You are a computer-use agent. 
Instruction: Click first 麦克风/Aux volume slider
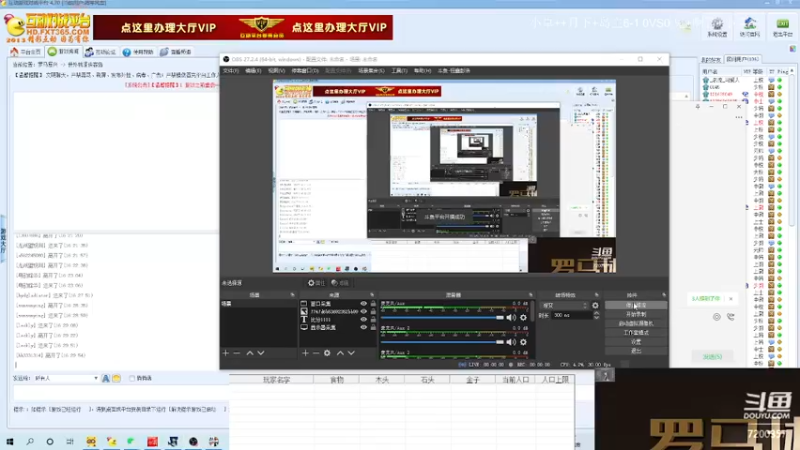[x=442, y=317]
